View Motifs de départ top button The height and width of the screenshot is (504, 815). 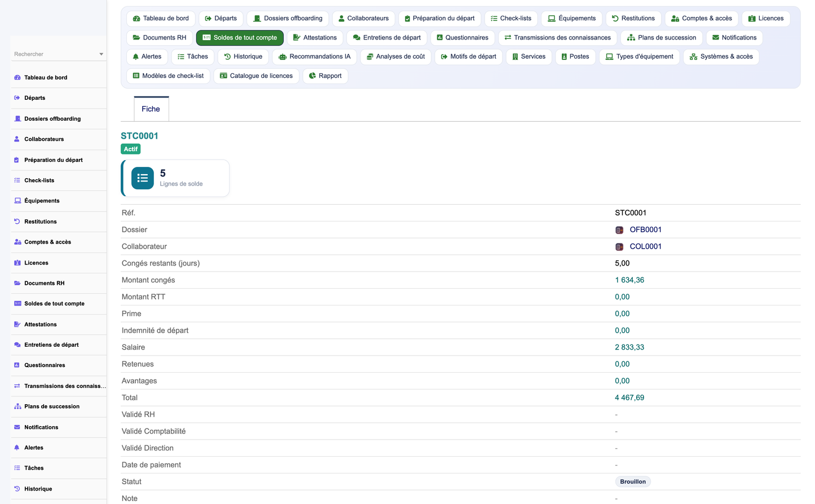coord(469,57)
